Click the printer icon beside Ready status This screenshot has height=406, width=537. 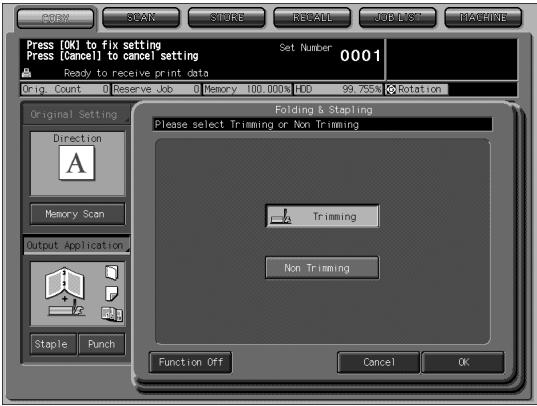coord(26,73)
